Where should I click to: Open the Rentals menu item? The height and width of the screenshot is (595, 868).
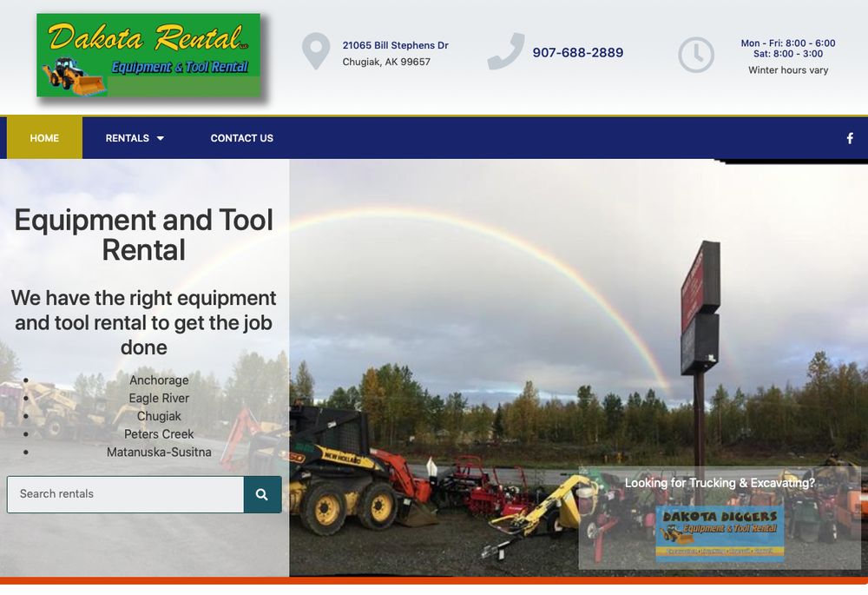point(128,138)
